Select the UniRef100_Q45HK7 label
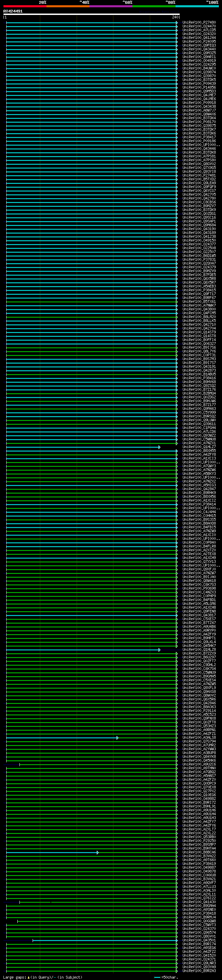Image resolution: width=222 pixels, height=980 pixels. [x=199, y=646]
